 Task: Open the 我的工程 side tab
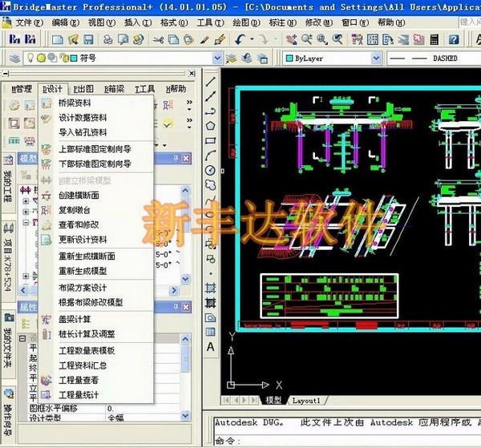click(8, 184)
